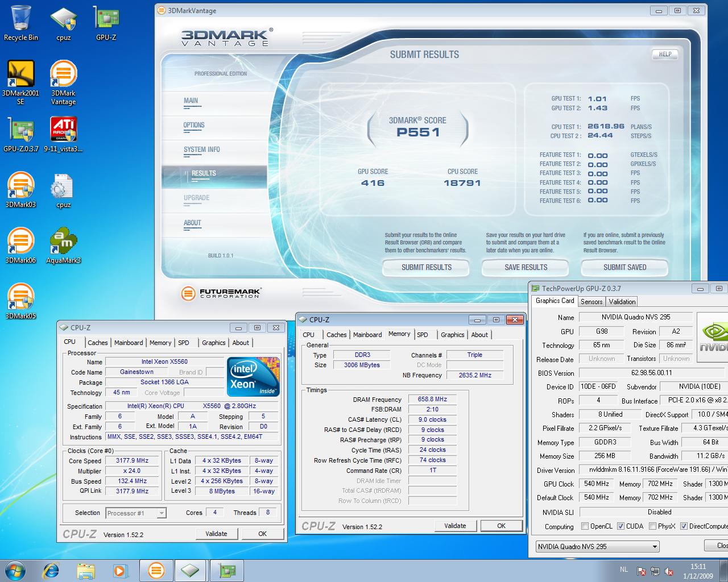The image size is (728, 582).
Task: Open SYSTEM INFO section in 3DMark Vantage
Action: click(202, 149)
